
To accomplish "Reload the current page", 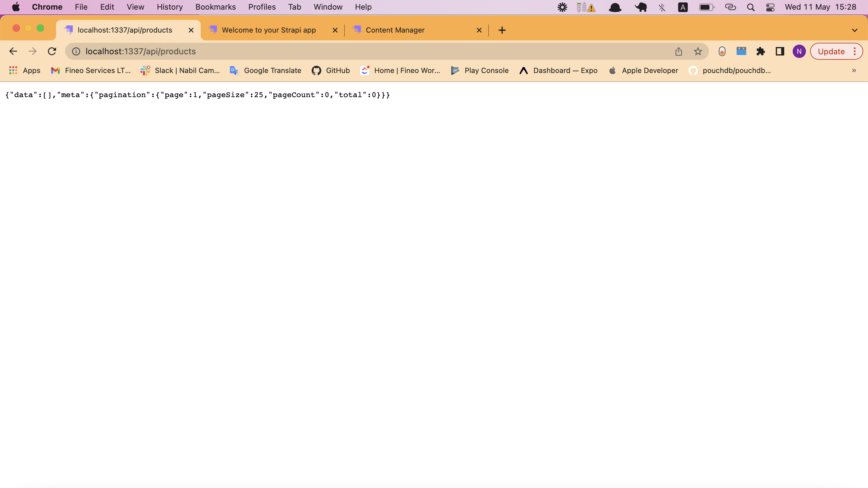I will (52, 51).
